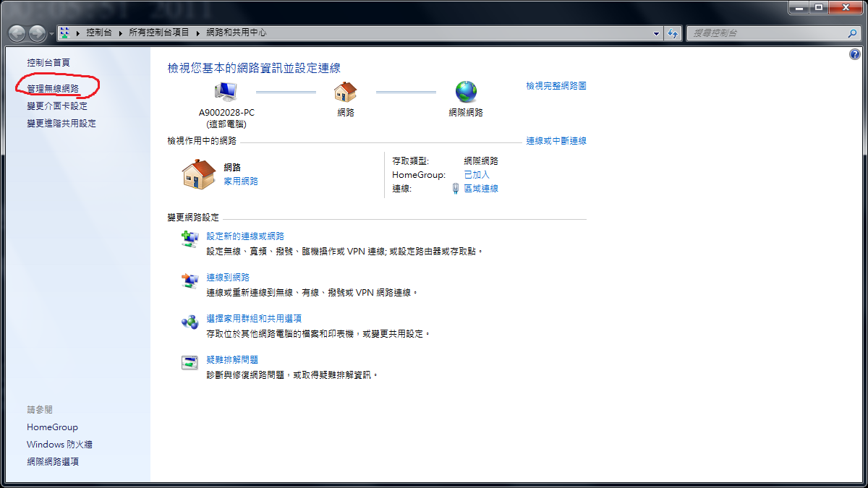Screen dimensions: 868x488
Task: Click in the 搜尋控制台 search field
Action: tap(767, 33)
